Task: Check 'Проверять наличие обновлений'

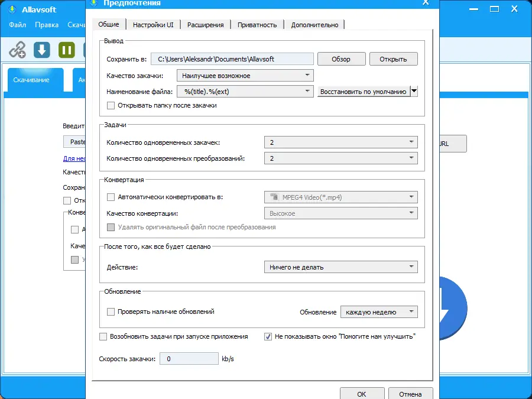Action: click(x=111, y=312)
